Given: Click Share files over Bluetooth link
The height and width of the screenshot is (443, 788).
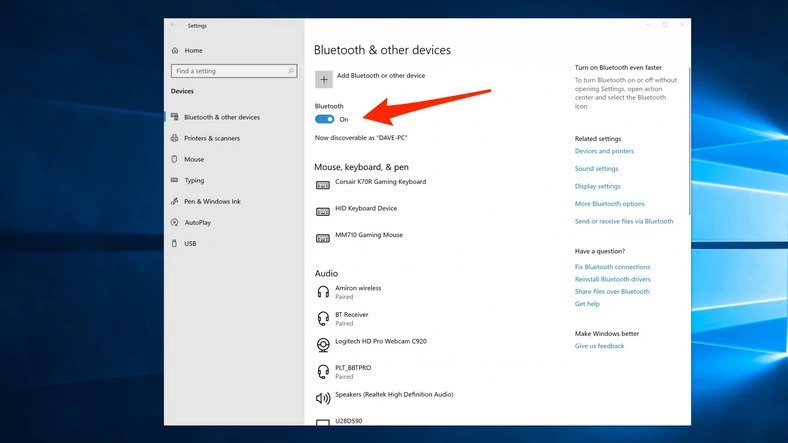Looking at the screenshot, I should pyautogui.click(x=612, y=291).
